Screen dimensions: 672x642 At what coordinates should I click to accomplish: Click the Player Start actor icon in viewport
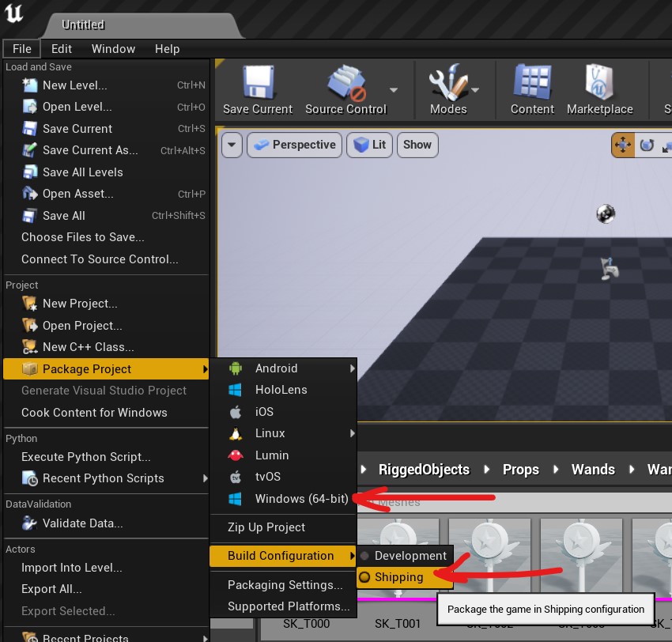(609, 269)
